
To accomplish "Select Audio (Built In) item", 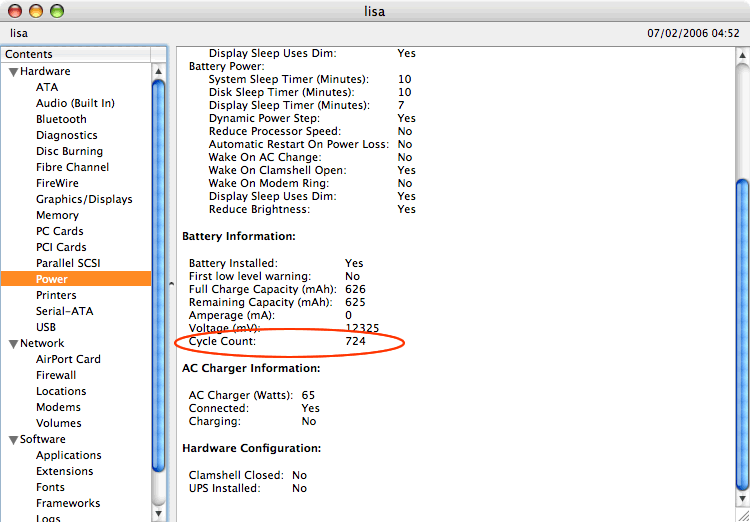I will tap(75, 103).
